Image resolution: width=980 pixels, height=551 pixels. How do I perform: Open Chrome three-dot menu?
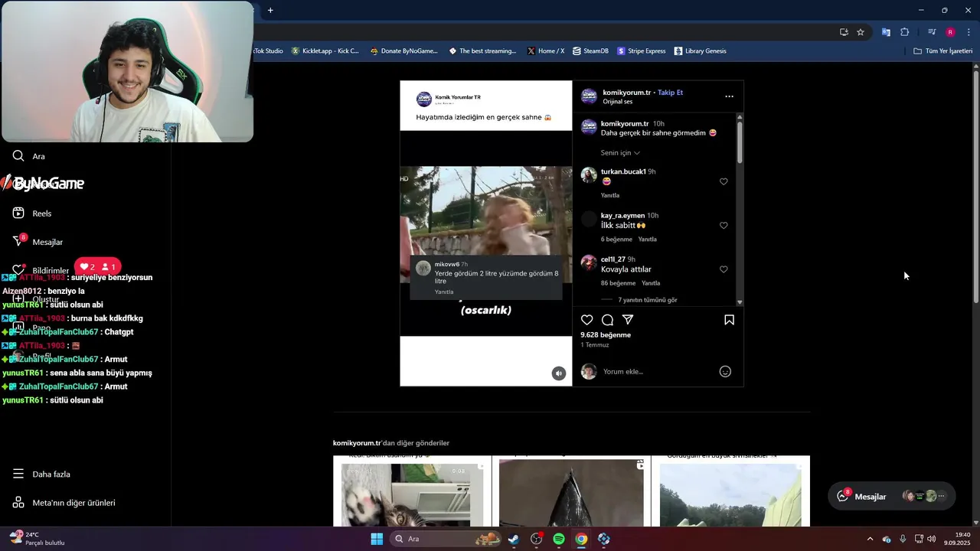click(x=969, y=32)
